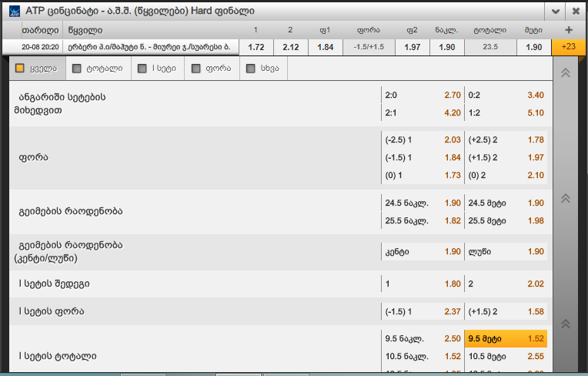Viewport: 588px width, 376px height.
Task: Pick set score 0:2 at 3.40
Action: coord(506,95)
